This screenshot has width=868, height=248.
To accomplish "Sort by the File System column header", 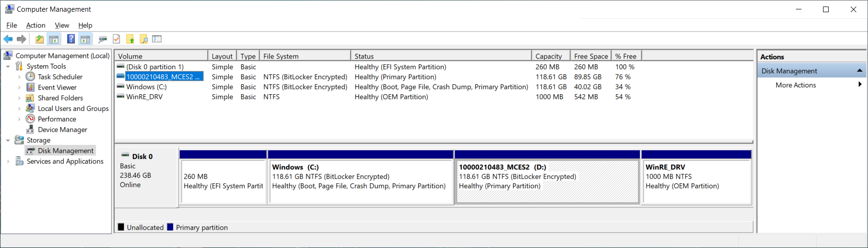I will [x=305, y=56].
